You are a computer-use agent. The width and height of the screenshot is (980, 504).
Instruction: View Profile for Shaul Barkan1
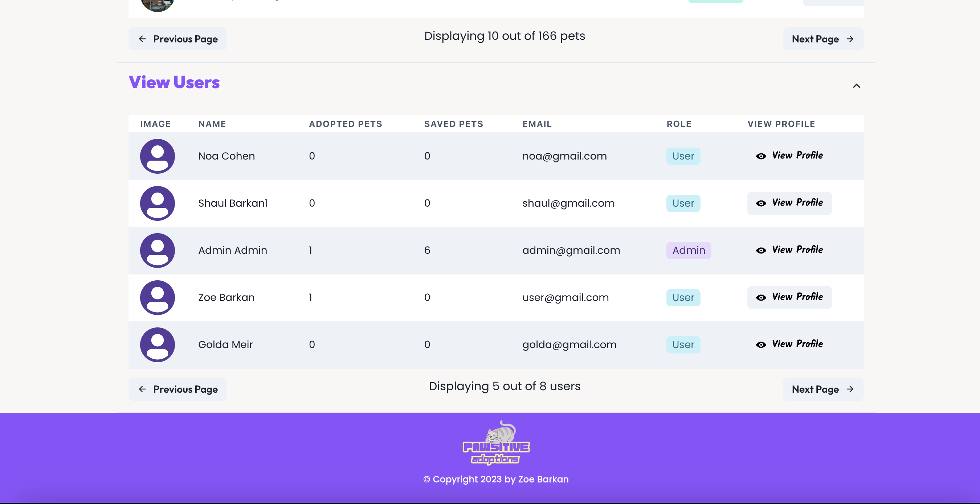(789, 203)
